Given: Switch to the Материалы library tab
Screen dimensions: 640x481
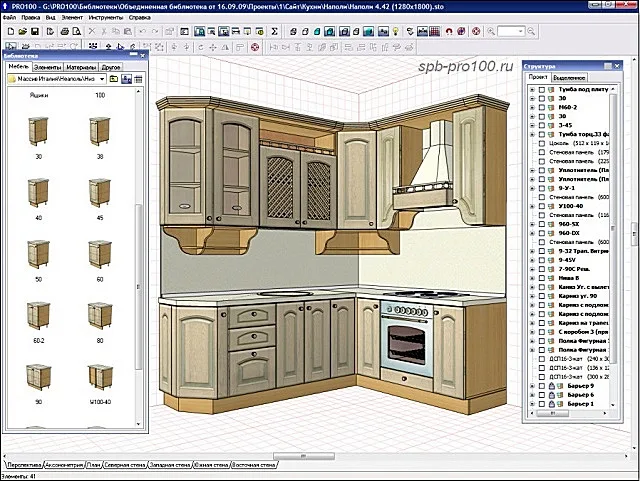Looking at the screenshot, I should tap(81, 67).
